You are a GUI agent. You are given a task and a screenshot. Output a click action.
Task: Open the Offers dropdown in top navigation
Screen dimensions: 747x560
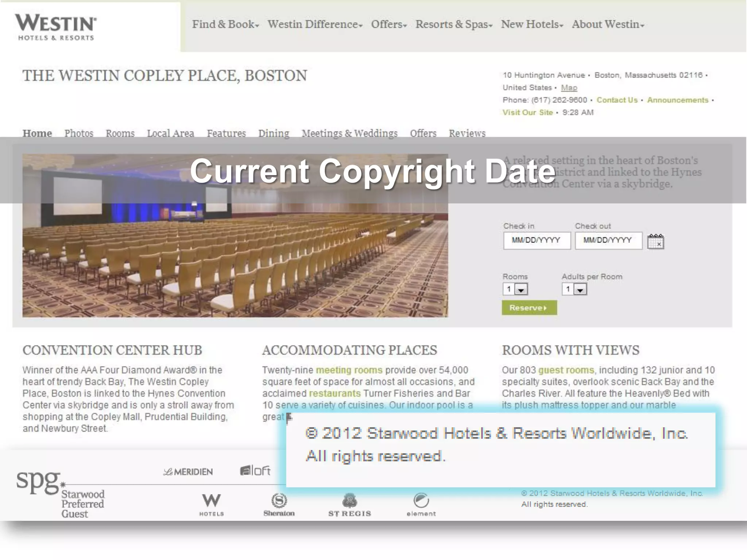389,24
